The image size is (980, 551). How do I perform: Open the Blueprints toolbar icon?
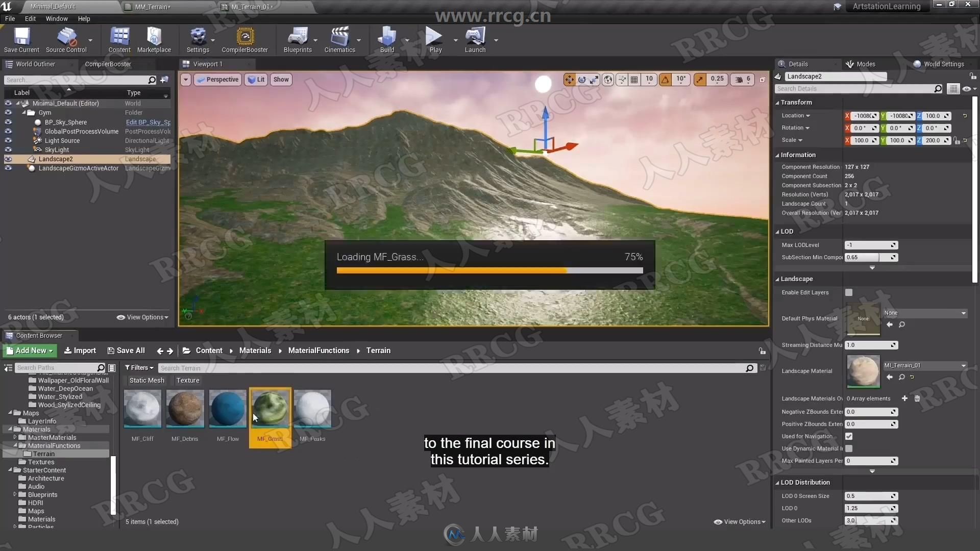point(298,40)
